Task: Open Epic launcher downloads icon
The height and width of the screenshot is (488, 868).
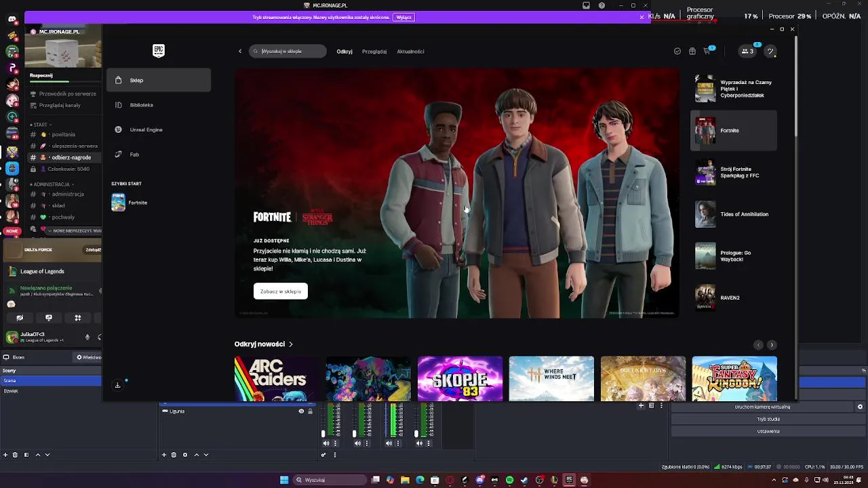Action: [x=117, y=385]
